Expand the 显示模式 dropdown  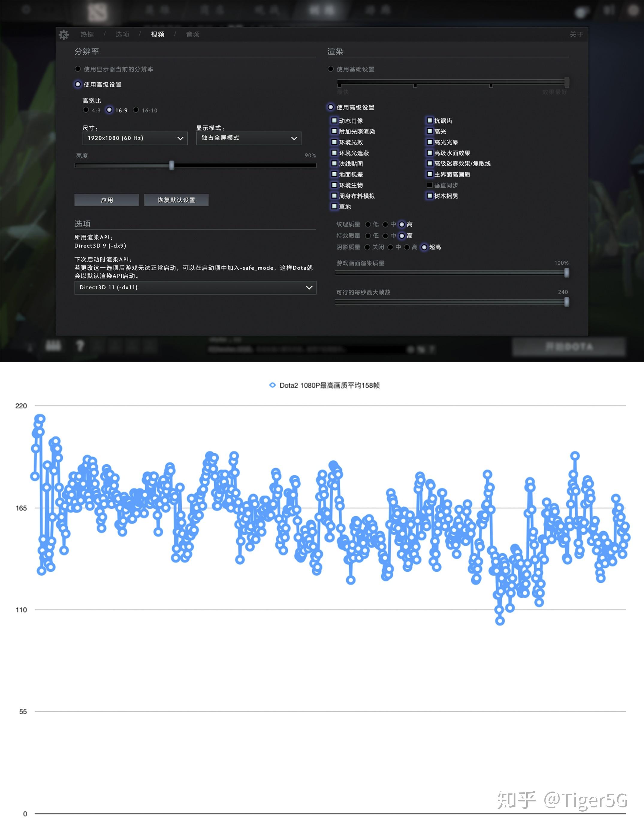248,138
